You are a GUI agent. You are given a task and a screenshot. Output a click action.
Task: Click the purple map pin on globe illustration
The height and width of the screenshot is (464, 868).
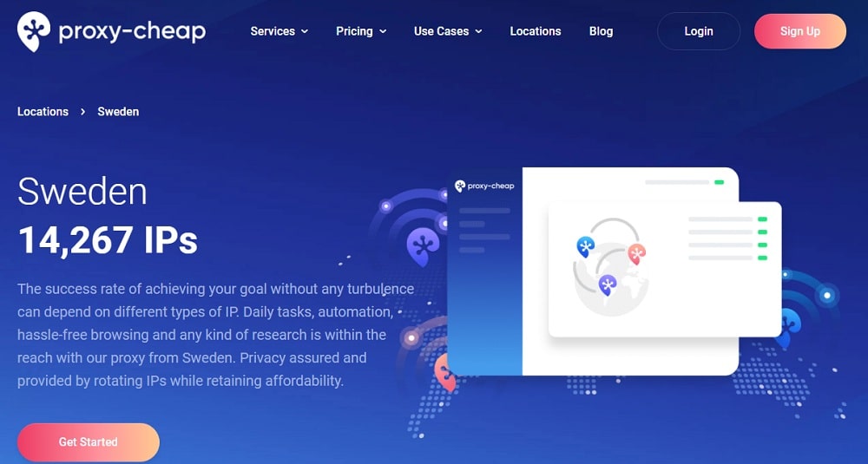tap(608, 285)
